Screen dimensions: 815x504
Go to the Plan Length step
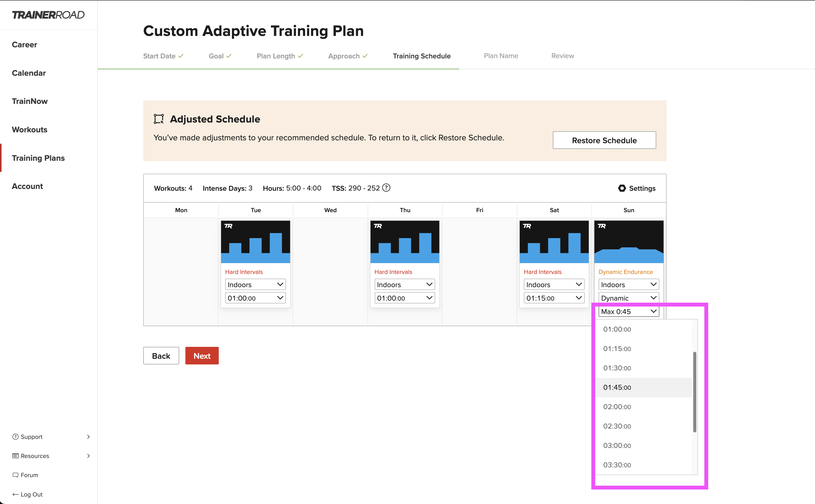click(280, 56)
